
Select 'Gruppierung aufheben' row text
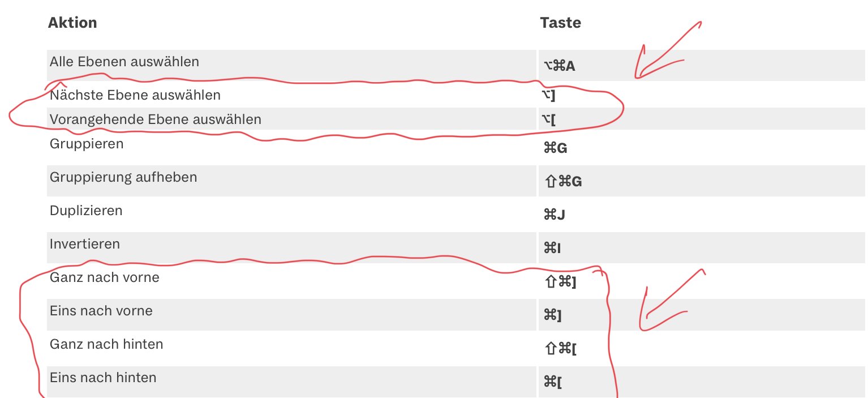[123, 177]
